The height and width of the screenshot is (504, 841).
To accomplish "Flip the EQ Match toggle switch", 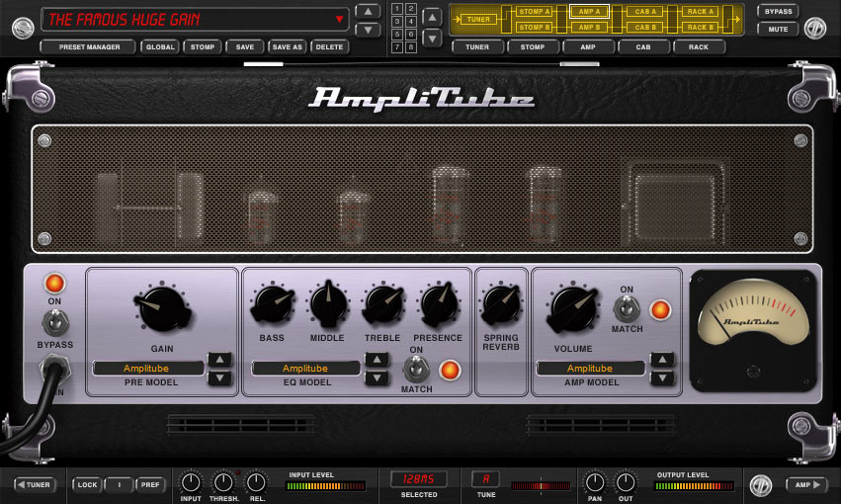I will pos(416,369).
